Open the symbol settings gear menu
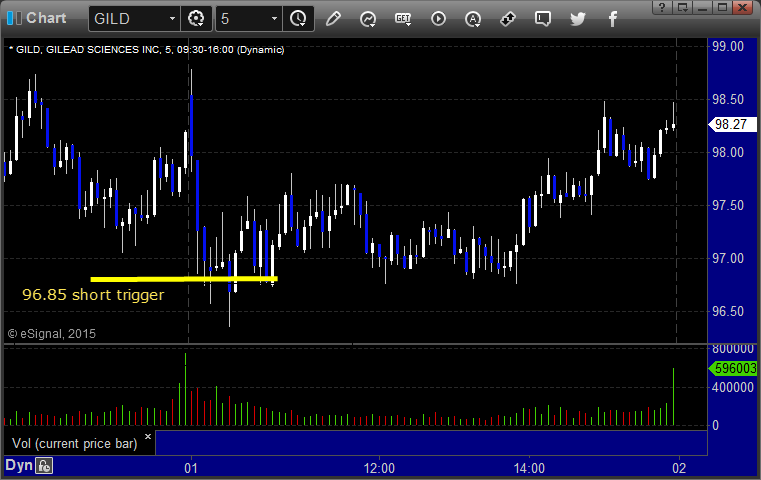Viewport: 761px width, 480px height. click(196, 19)
